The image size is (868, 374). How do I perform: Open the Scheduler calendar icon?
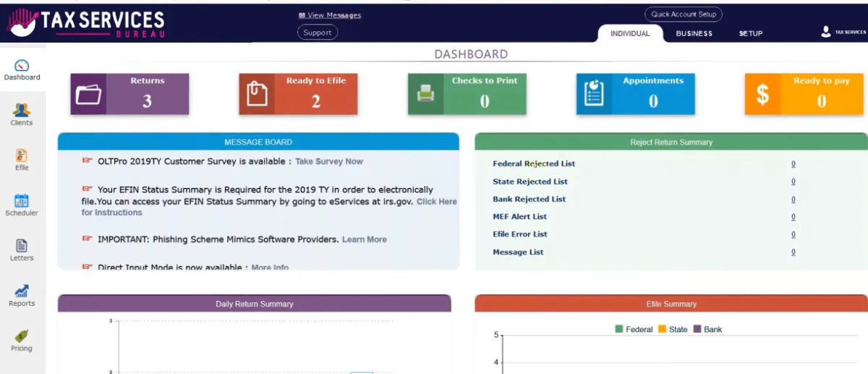pos(22,200)
